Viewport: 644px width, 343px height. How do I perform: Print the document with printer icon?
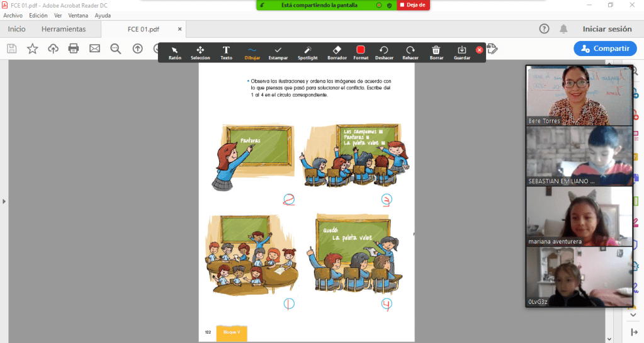click(74, 48)
